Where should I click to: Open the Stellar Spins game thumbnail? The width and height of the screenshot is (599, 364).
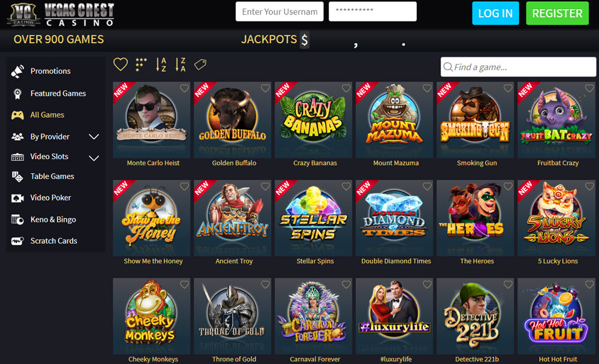(x=313, y=218)
